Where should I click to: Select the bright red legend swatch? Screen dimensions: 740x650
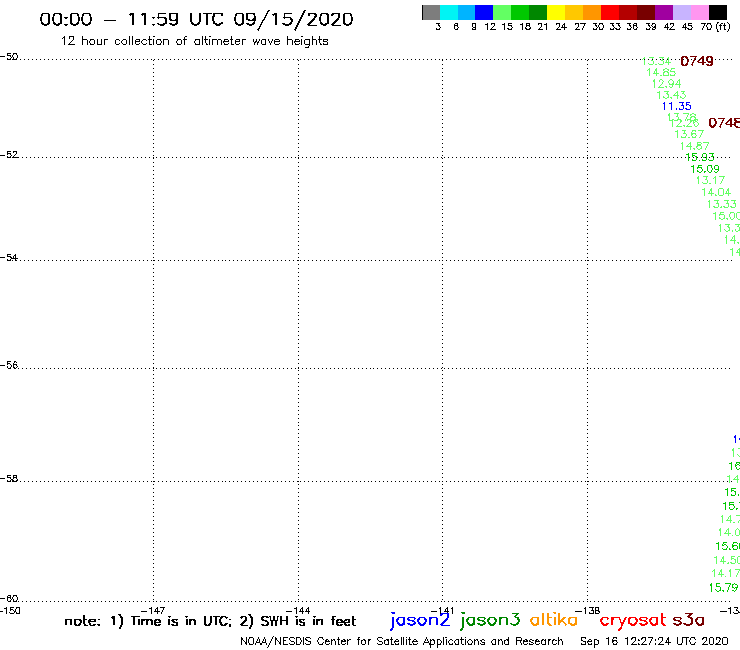point(610,12)
